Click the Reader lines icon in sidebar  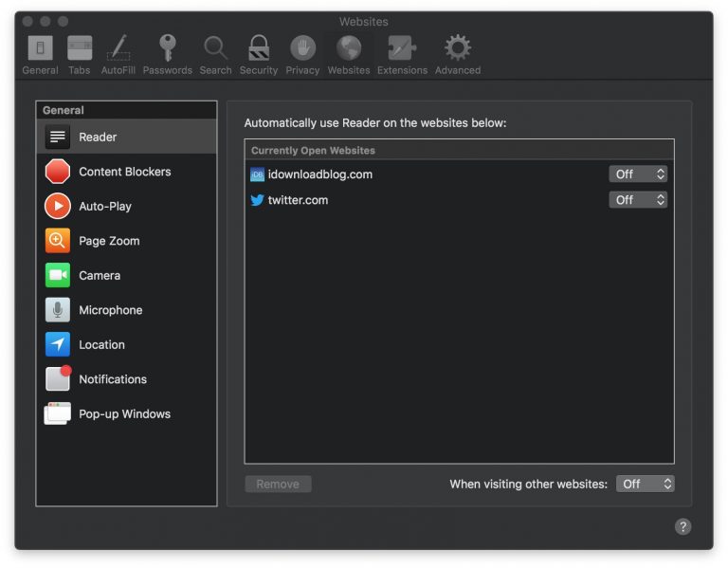(58, 137)
